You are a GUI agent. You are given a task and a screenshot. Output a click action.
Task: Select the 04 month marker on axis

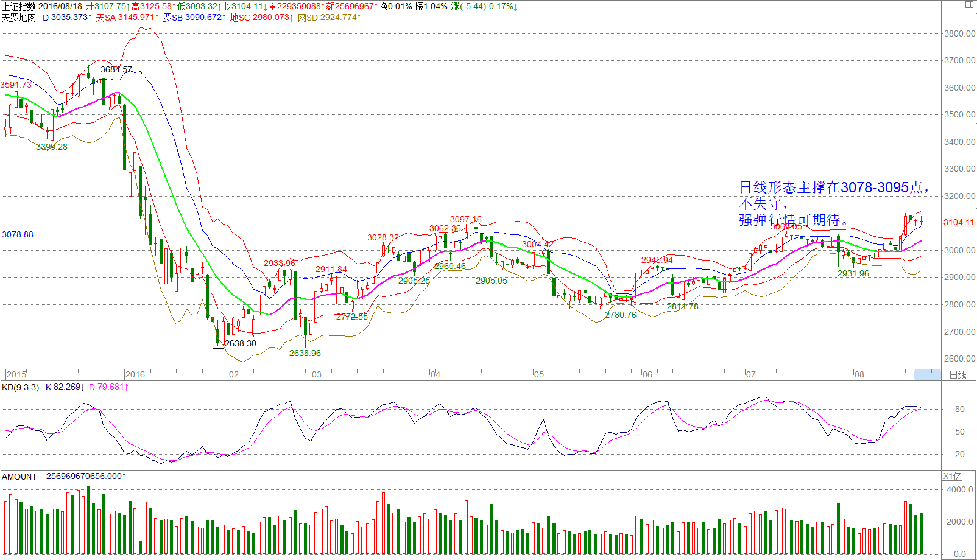436,374
